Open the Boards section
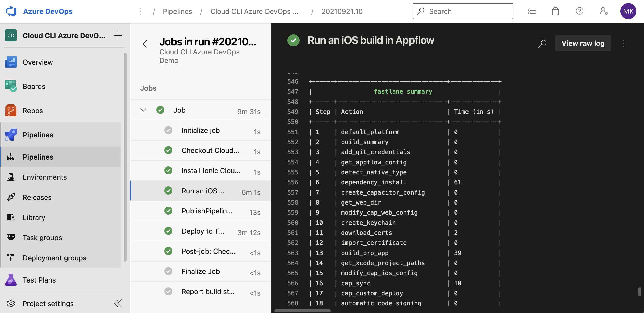The width and height of the screenshot is (644, 313). (x=34, y=86)
